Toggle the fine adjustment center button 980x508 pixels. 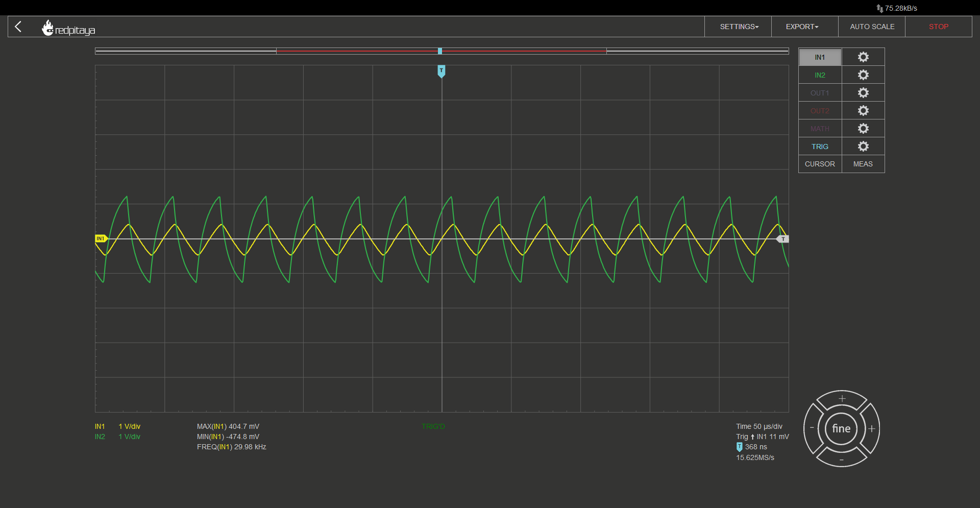click(x=841, y=428)
